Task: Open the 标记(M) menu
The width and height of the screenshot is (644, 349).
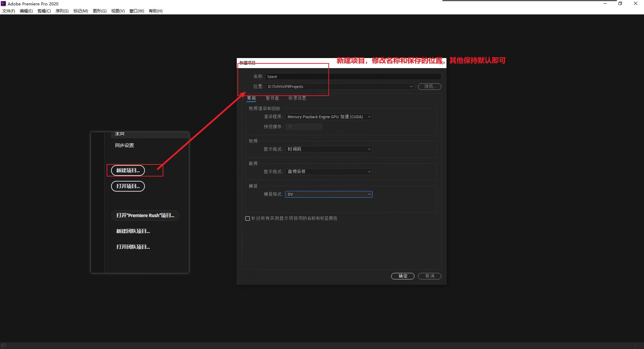Action: pos(81,11)
